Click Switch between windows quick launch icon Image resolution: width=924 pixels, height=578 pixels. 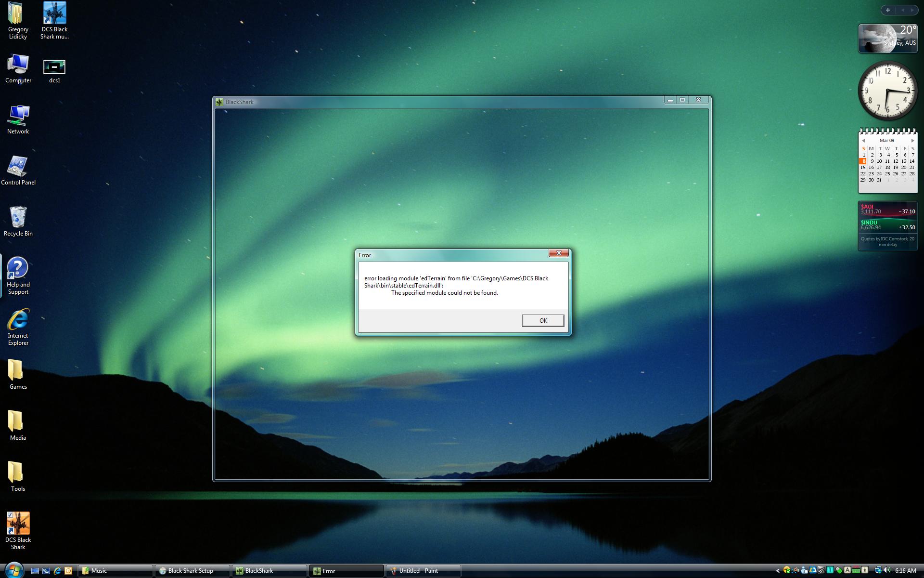(46, 571)
